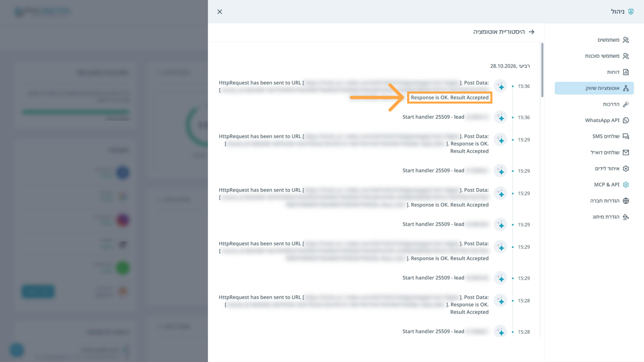Click the MCP & API gear icon
644x362 pixels.
point(626,185)
